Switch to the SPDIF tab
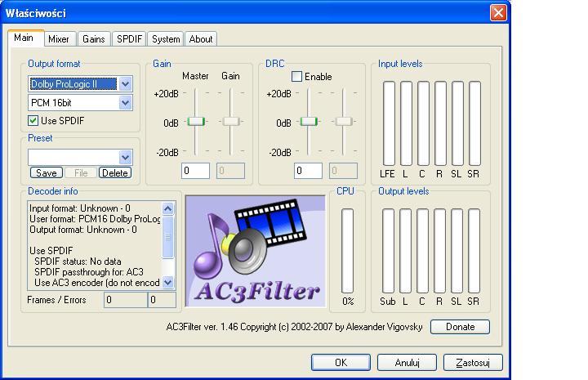This screenshot has width=588, height=380. click(129, 39)
